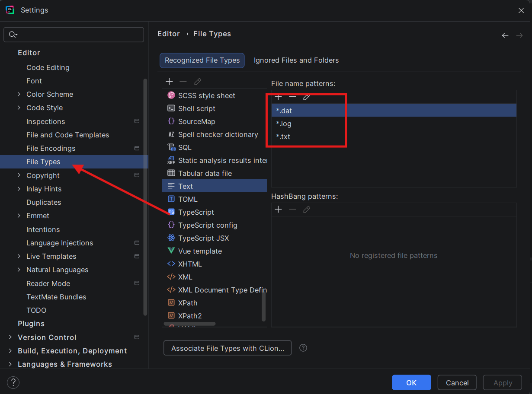532x394 pixels.
Task: Click the SQL database icon
Action: [171, 147]
